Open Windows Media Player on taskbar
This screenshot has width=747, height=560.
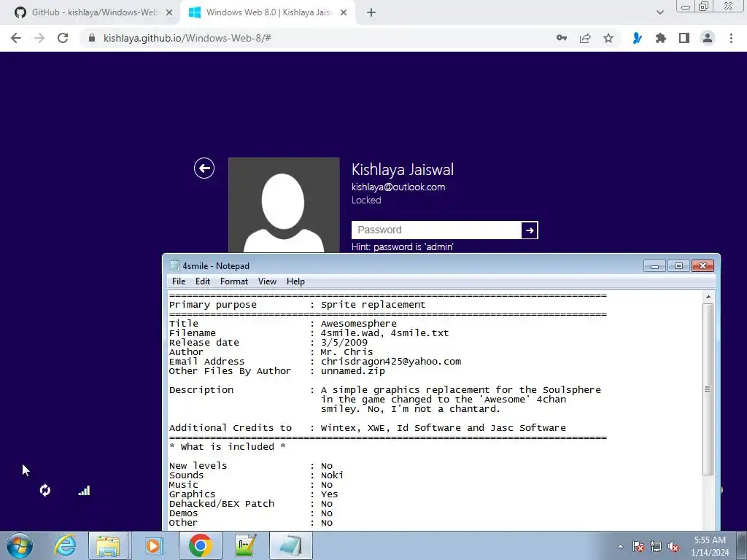click(153, 545)
